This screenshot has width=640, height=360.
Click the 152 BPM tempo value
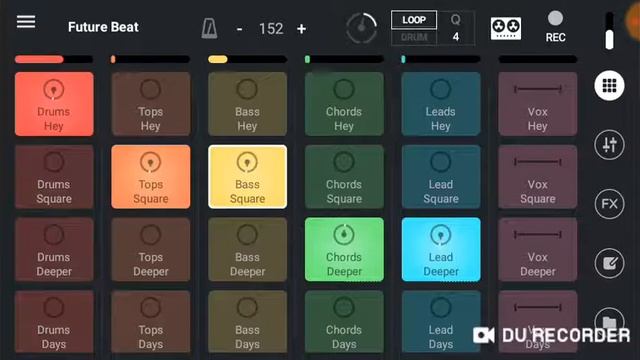(x=271, y=29)
